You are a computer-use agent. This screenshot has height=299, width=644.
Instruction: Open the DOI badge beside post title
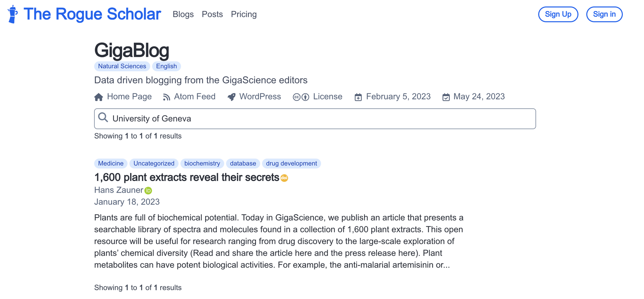click(284, 178)
